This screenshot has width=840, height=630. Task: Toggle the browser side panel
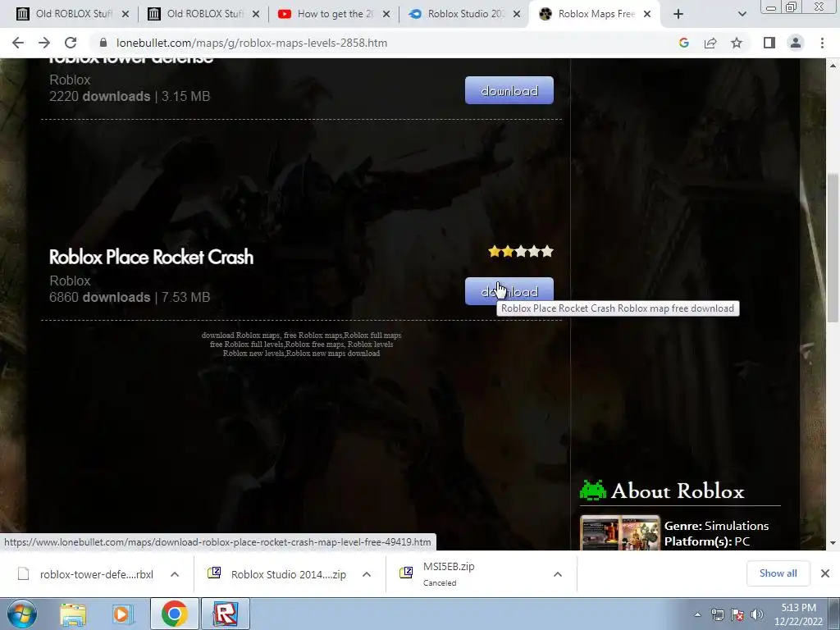769,43
